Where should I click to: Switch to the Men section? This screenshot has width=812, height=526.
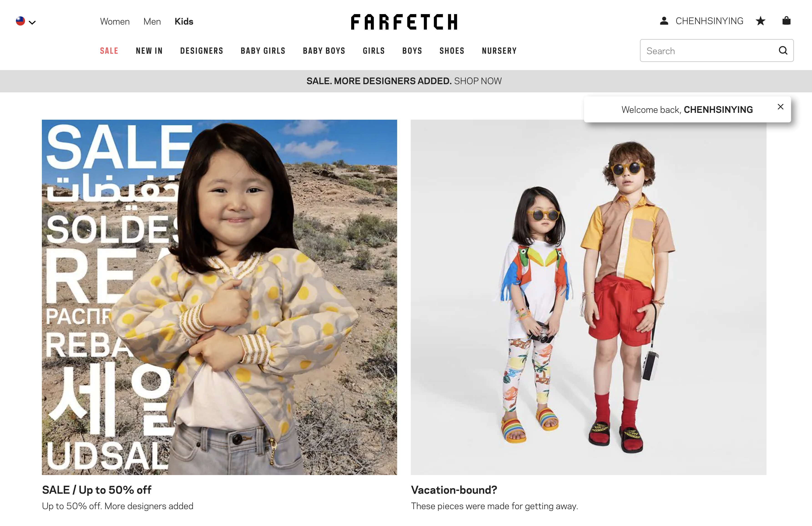click(x=152, y=22)
